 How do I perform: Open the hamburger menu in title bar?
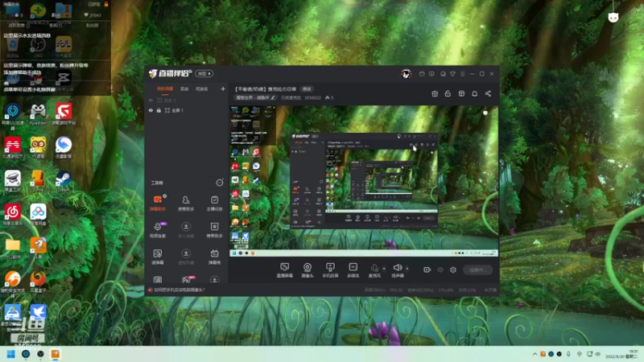coord(462,74)
